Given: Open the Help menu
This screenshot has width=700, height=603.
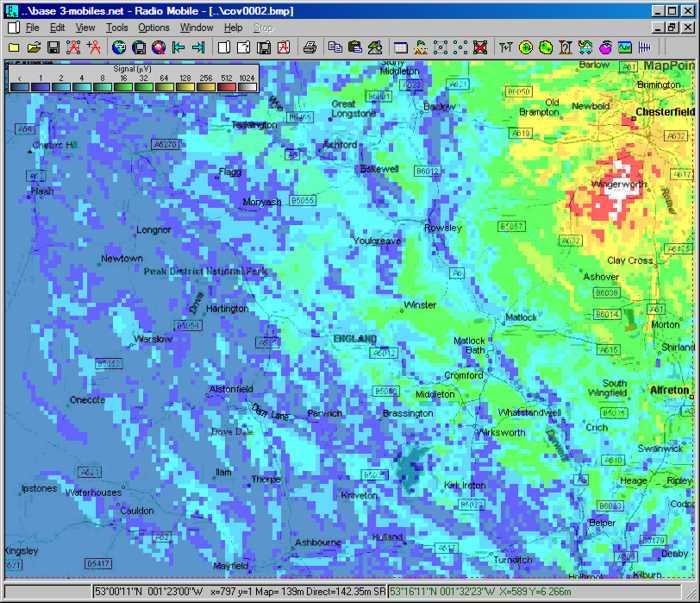Looking at the screenshot, I should pos(233,28).
